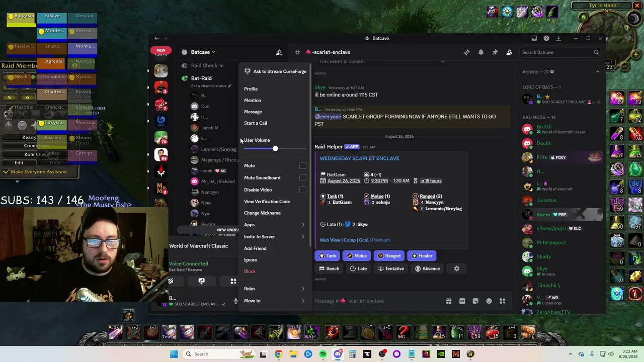Open the emoji picker icon
Screen dimensions: 644x362
coord(489,301)
